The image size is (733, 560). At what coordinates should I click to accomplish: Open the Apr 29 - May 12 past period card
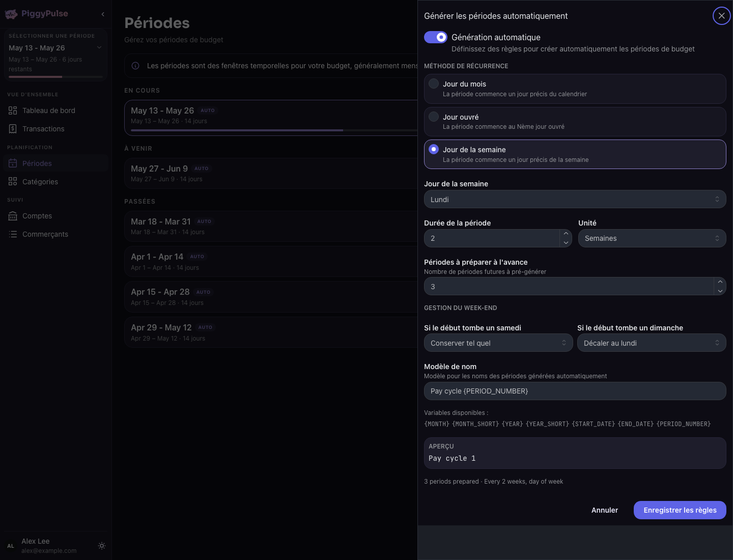pos(271,332)
